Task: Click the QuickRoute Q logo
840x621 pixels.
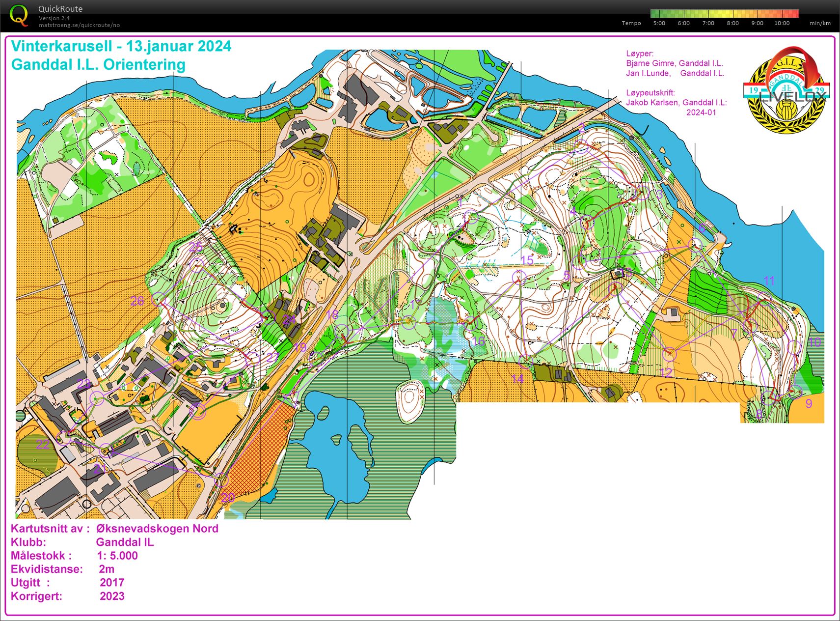Action: point(19,15)
